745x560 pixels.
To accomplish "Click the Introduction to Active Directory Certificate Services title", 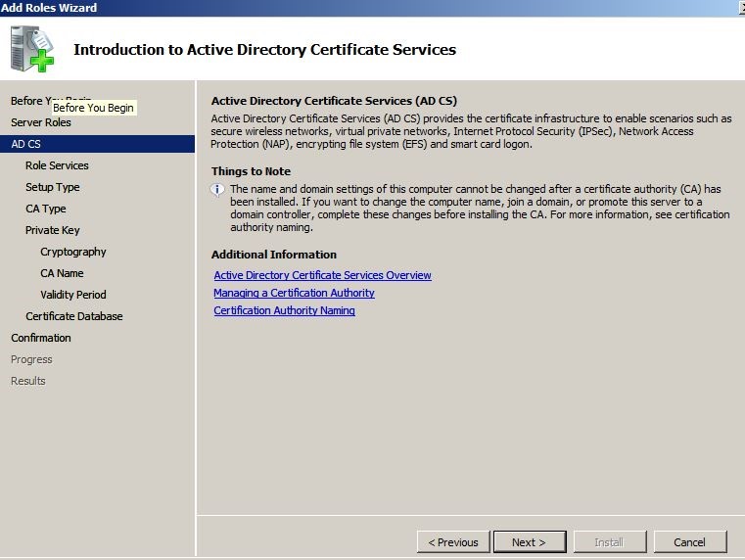I will (264, 49).
